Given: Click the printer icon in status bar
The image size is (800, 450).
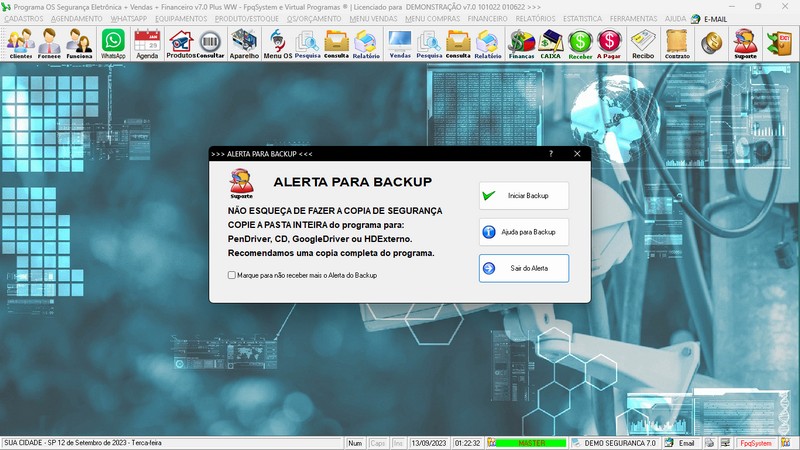Looking at the screenshot, I should 710,443.
